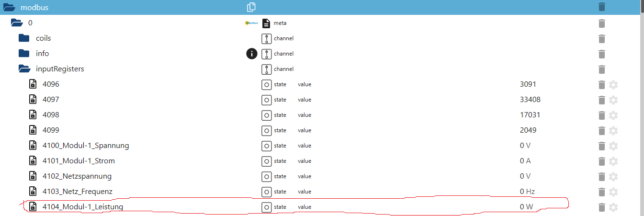Select the 4103_Netz_Frequenz tree item

pos(77,192)
